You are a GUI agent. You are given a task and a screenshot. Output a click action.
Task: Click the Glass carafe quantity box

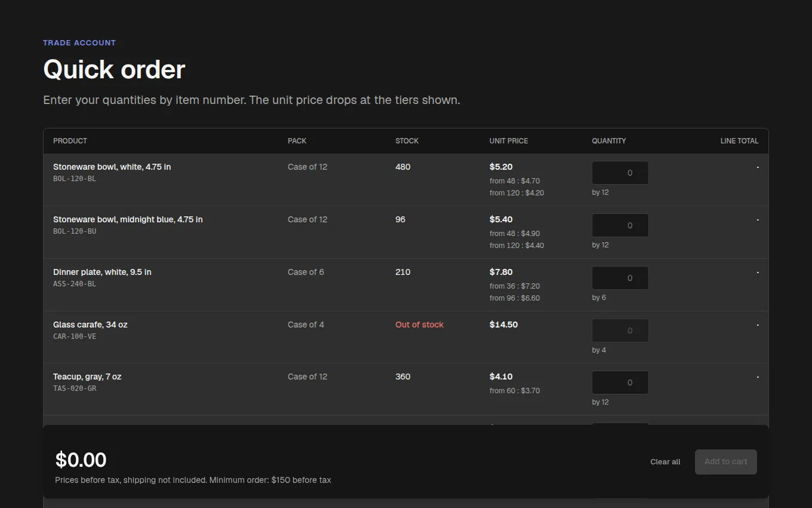[x=620, y=330]
